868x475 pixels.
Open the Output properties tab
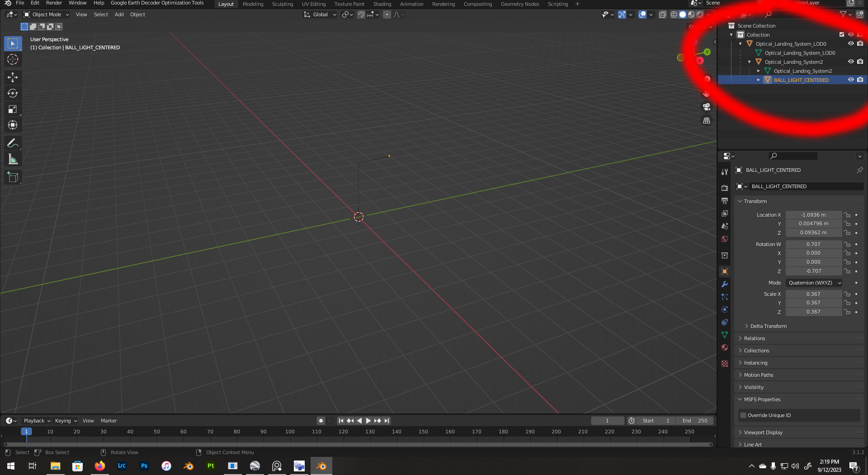(725, 201)
